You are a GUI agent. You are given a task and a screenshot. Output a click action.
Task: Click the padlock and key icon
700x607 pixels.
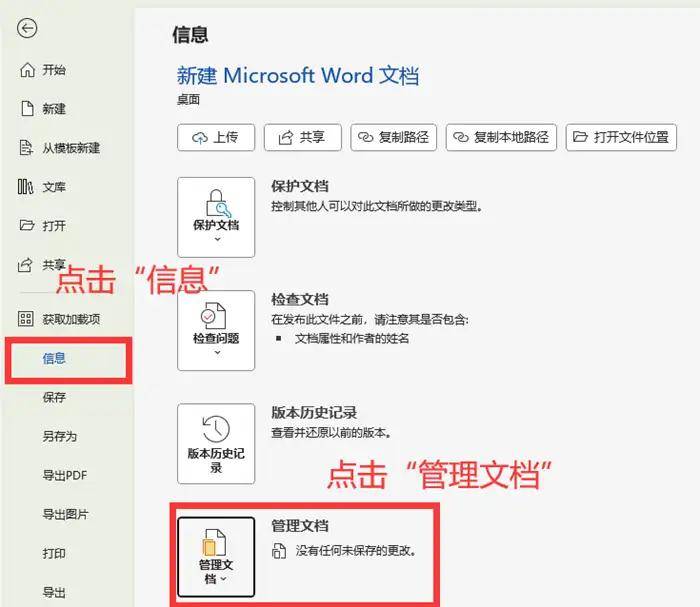coord(218,204)
